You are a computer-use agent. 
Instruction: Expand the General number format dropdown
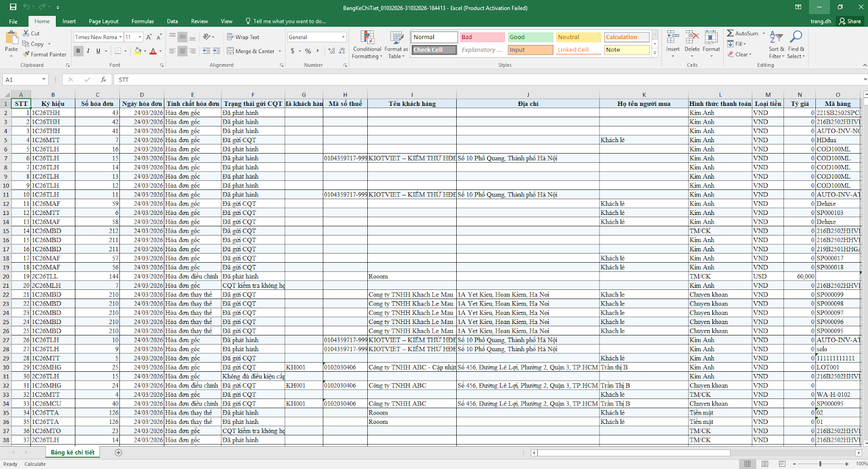(x=343, y=37)
